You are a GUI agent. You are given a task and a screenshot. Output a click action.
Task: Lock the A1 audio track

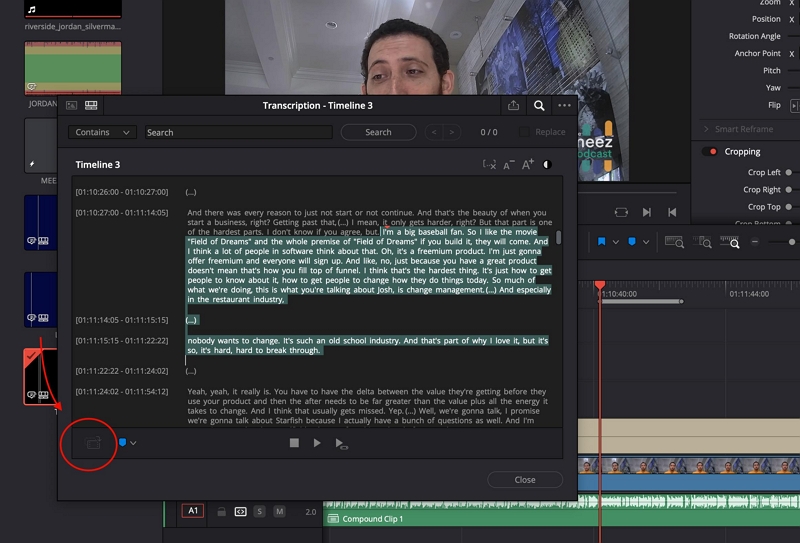221,511
